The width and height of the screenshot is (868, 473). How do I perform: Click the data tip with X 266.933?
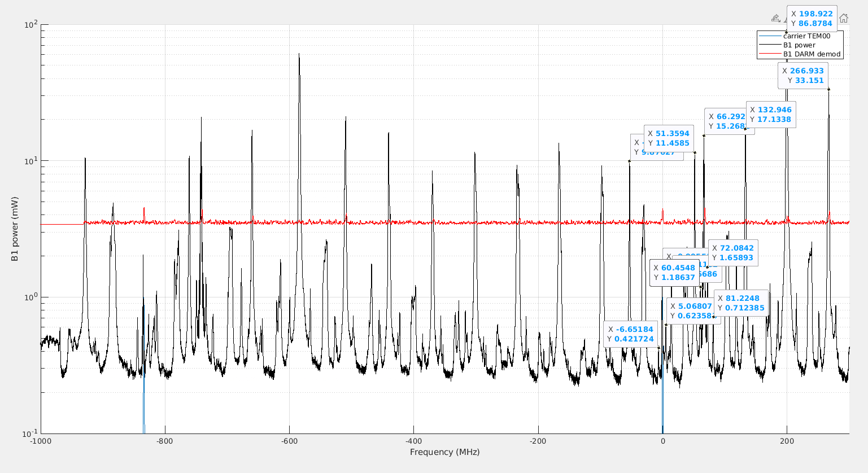(803, 76)
